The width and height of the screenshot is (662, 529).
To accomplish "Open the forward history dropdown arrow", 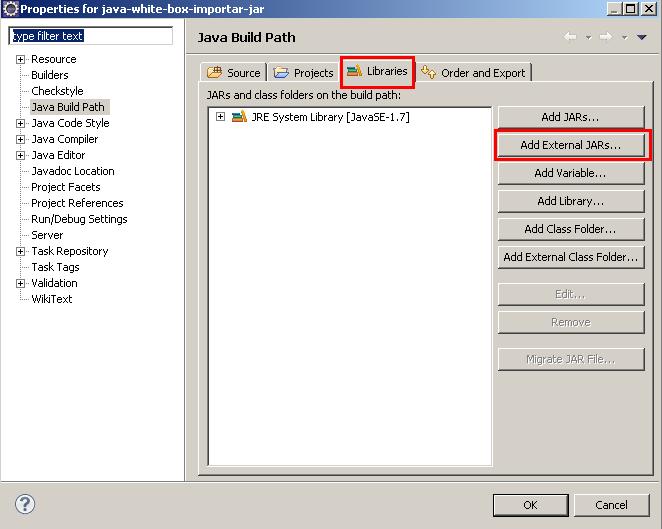I will coord(624,38).
